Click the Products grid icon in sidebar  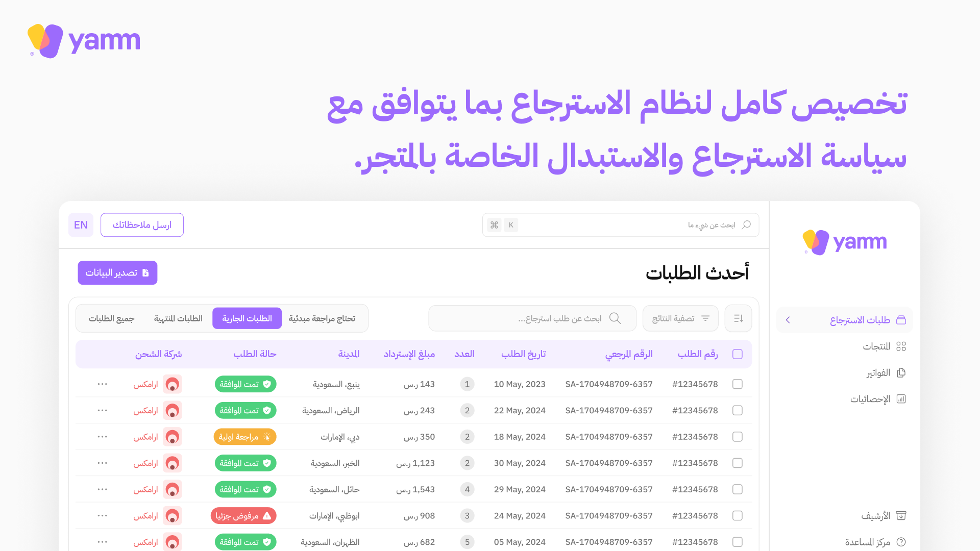coord(901,346)
